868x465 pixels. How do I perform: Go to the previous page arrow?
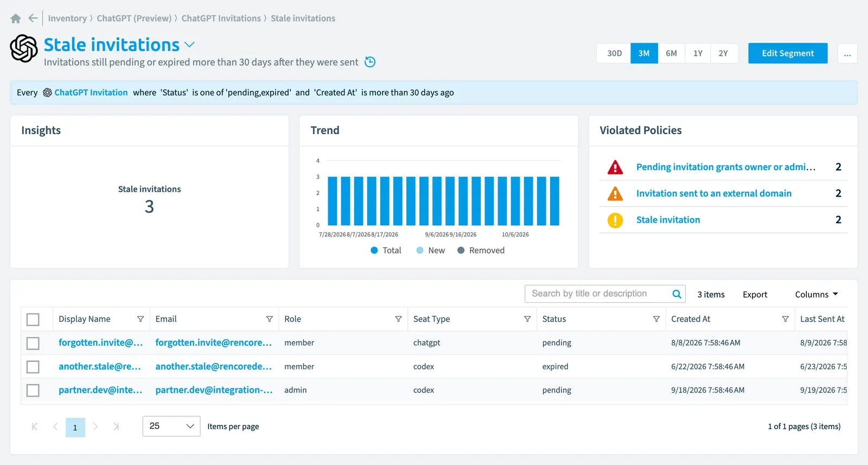55,427
